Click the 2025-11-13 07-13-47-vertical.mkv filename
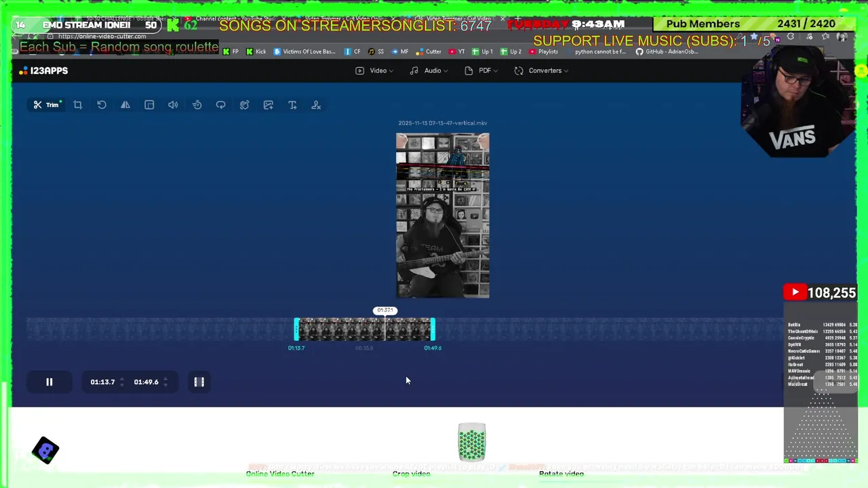 point(443,123)
